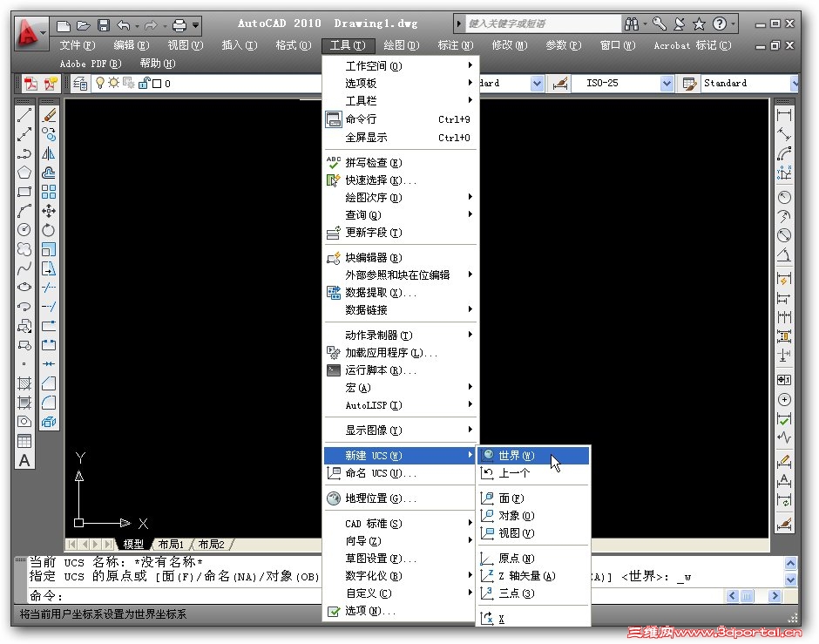Expand the CAD 标准 submenu

[x=401, y=524]
